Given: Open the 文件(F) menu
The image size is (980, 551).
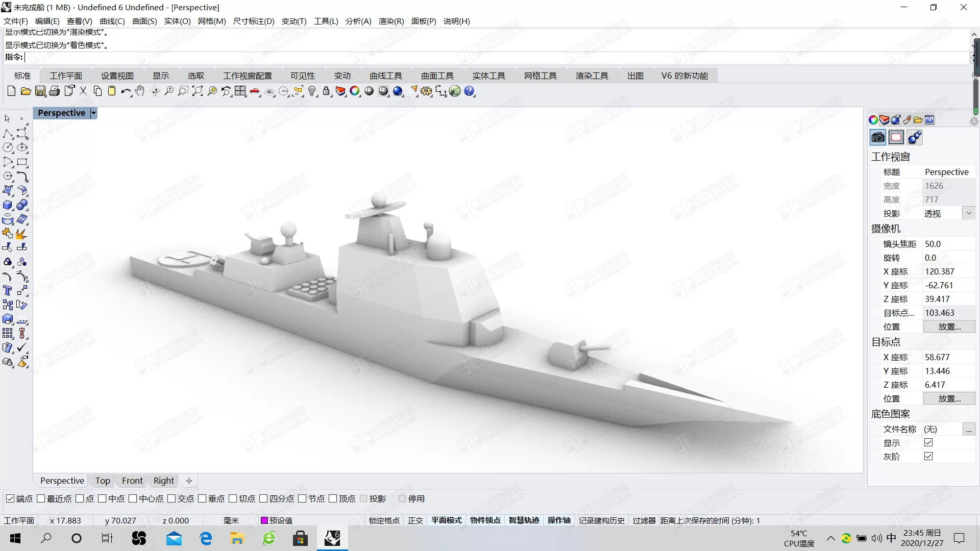Looking at the screenshot, I should pyautogui.click(x=16, y=21).
